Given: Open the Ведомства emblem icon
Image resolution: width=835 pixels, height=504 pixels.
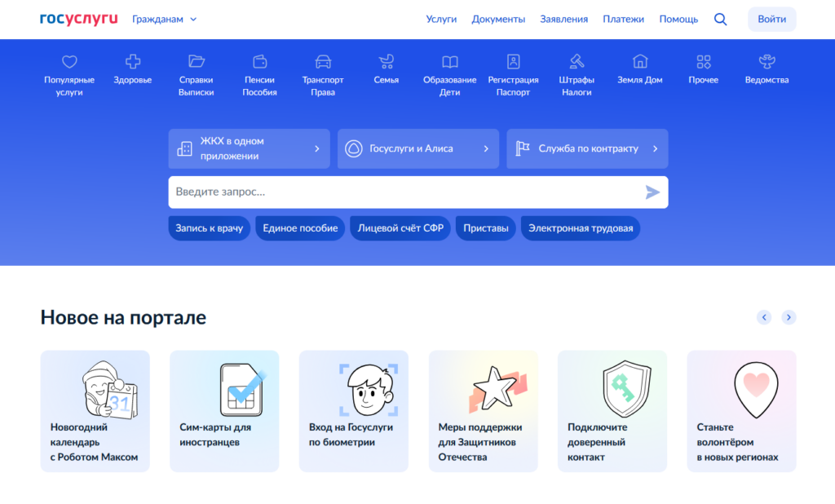Looking at the screenshot, I should point(767,62).
